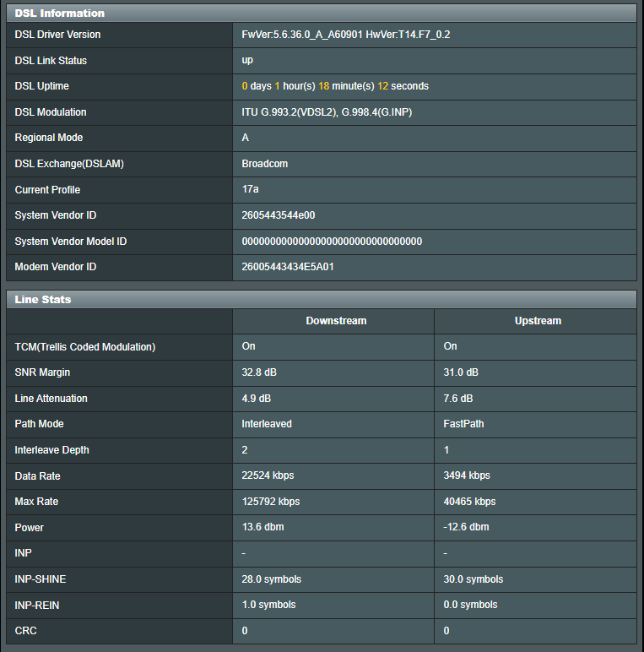The height and width of the screenshot is (652, 644).
Task: Select the Power label
Action: point(29,528)
